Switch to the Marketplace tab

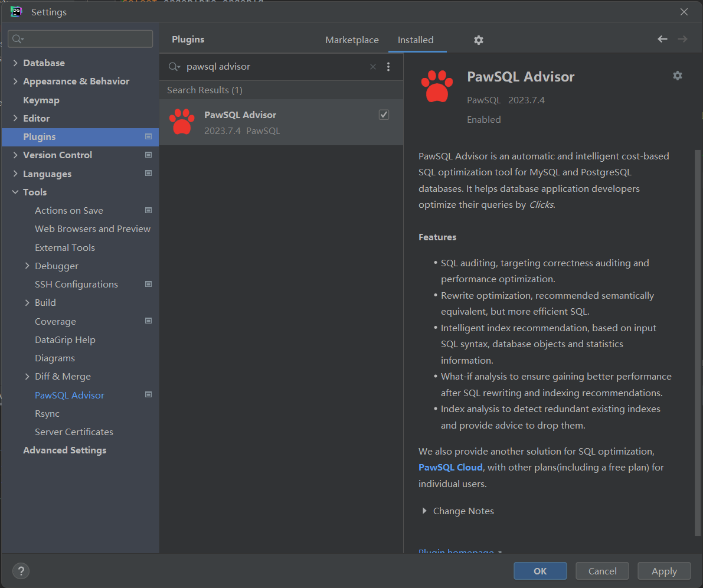tap(352, 40)
